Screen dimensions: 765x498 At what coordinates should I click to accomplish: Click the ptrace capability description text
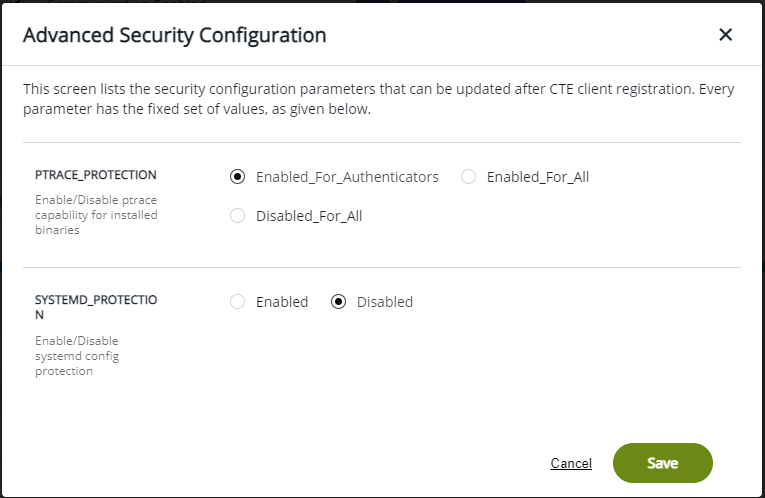[96, 214]
